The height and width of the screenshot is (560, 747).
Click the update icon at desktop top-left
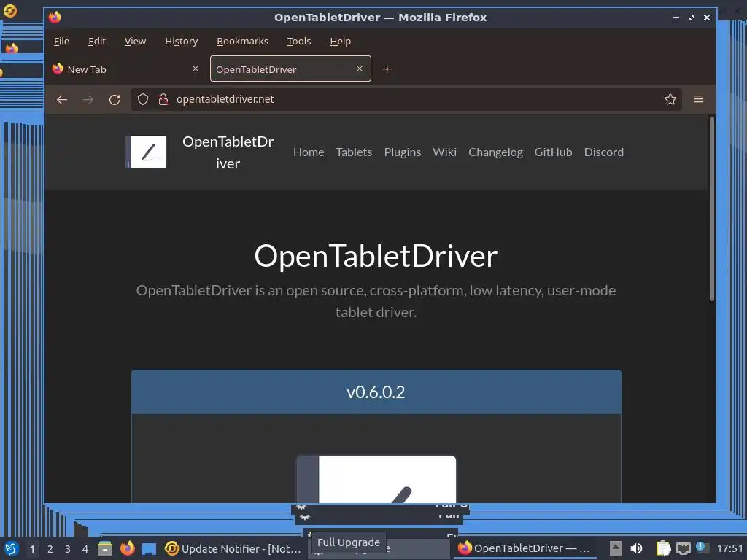[10, 10]
